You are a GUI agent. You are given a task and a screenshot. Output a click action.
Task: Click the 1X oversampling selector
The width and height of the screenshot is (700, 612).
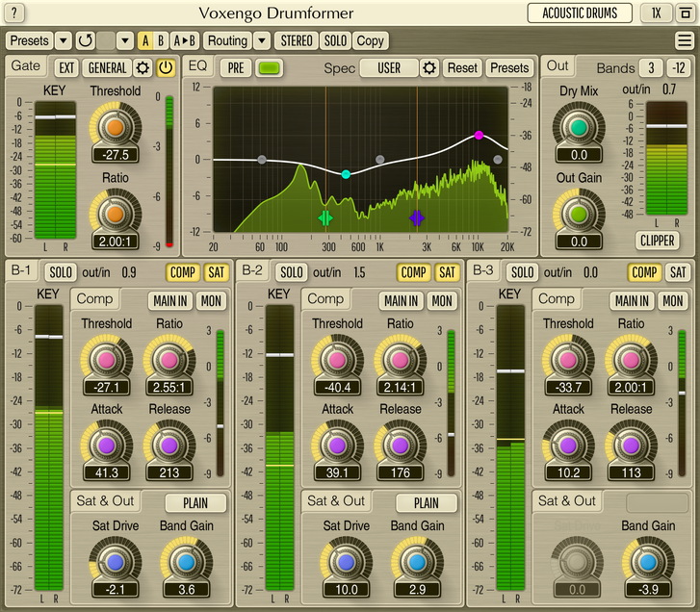pyautogui.click(x=656, y=13)
